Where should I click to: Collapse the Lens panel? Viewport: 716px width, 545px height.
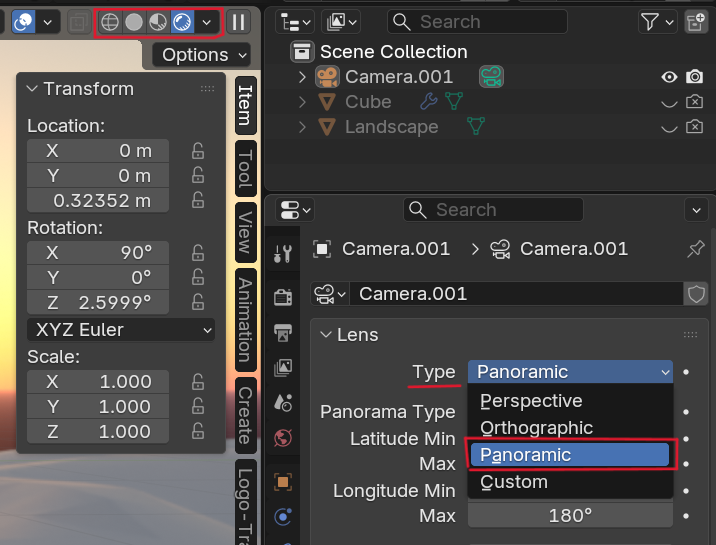pos(325,335)
